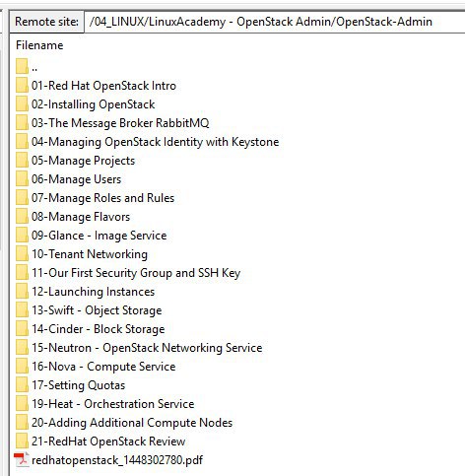Select '09-Glance - Image Service' folder name
The image size is (465, 476).
pos(99,236)
